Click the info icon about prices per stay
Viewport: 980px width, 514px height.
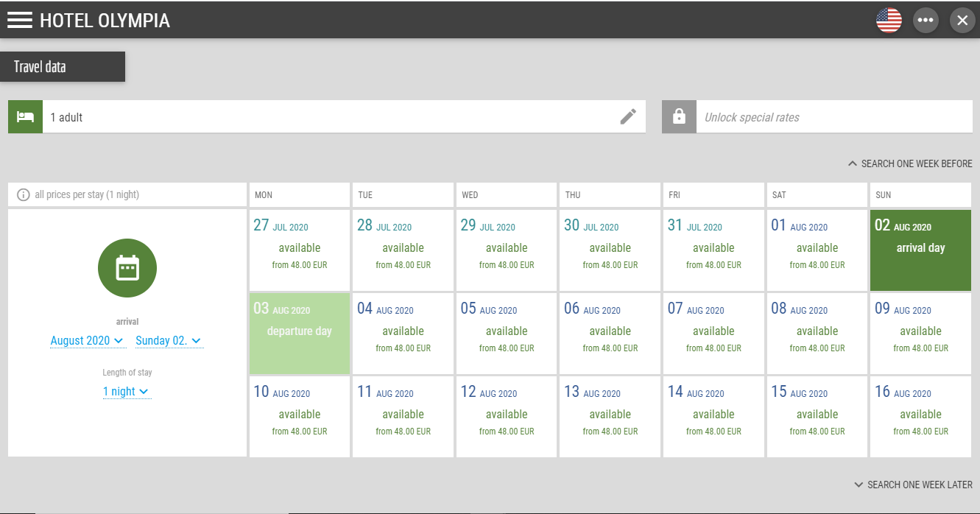click(22, 194)
